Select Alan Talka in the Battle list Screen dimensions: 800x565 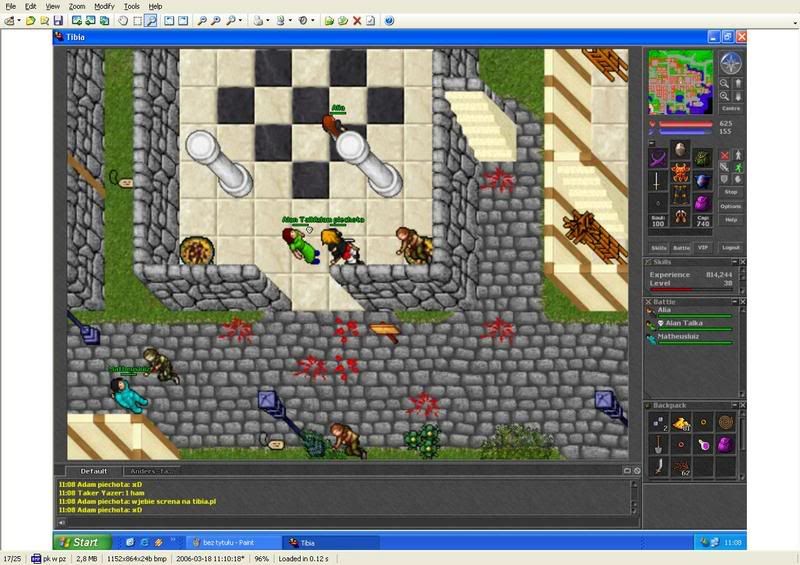coord(689,325)
